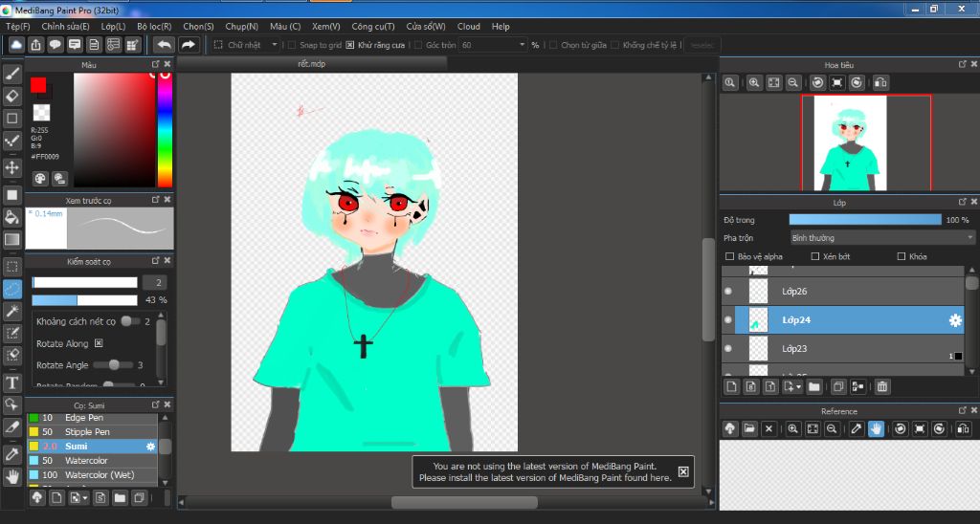980x524 pixels.
Task: Select the Text tool
Action: coord(11,382)
